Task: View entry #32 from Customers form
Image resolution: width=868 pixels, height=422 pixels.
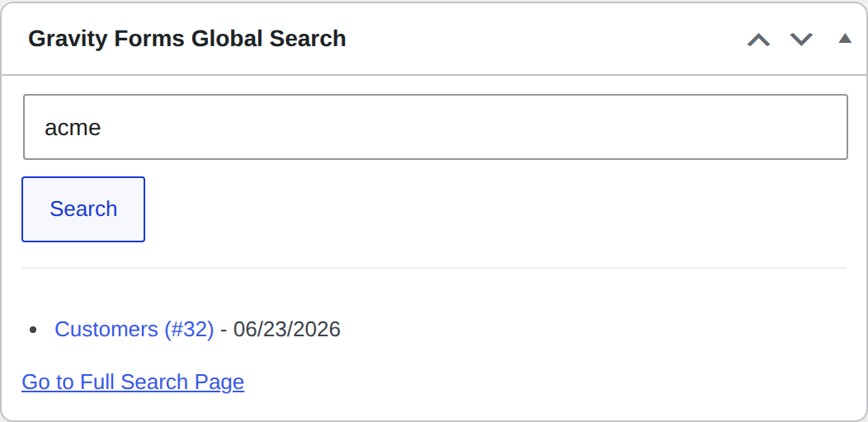Action: click(x=134, y=329)
